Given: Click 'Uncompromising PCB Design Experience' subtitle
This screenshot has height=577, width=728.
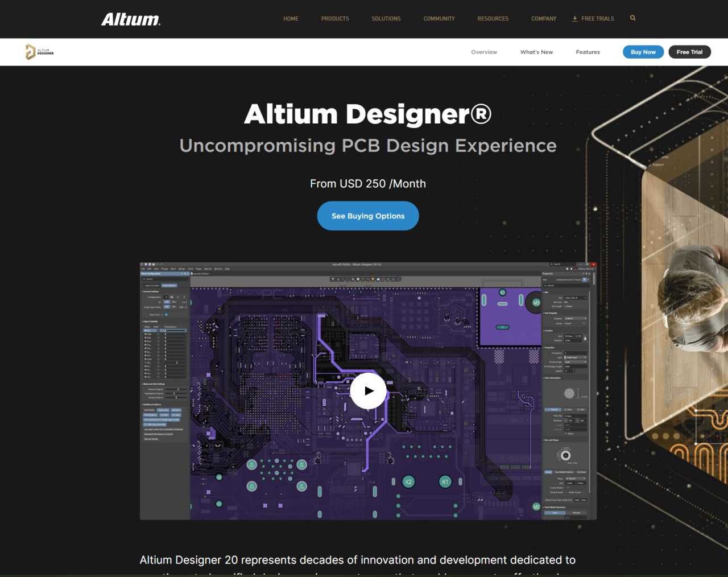Looking at the screenshot, I should (368, 146).
